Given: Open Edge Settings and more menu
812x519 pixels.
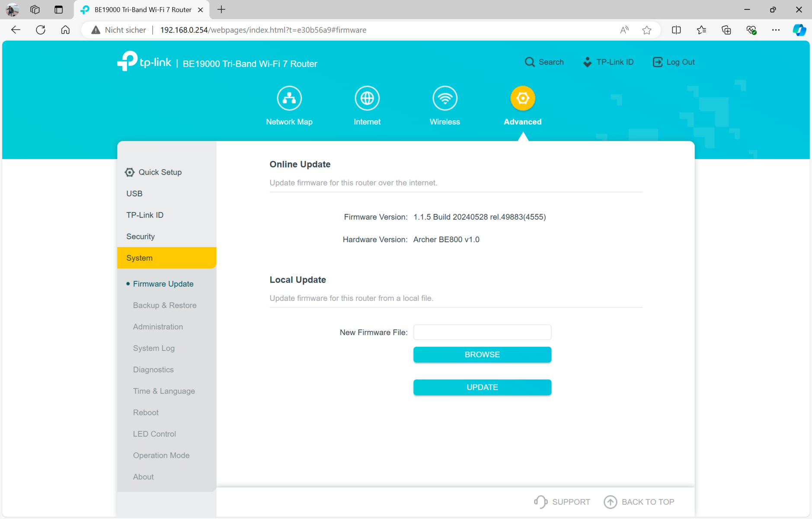Looking at the screenshot, I should pyautogui.click(x=776, y=30).
